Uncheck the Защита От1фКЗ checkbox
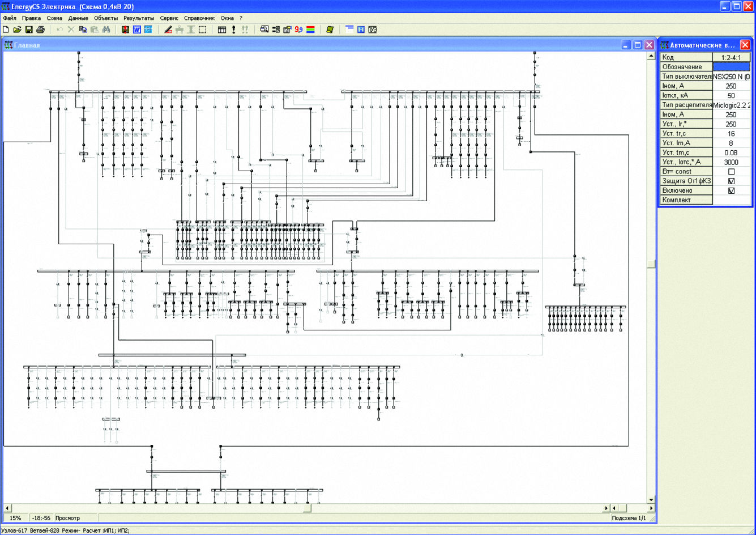The image size is (756, 535). [x=731, y=181]
